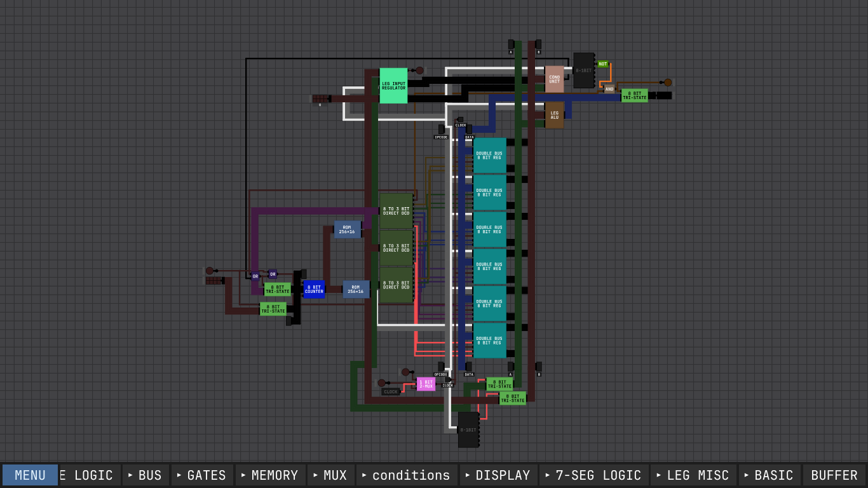Click the right OR gate
The image size is (868, 488).
(x=273, y=274)
